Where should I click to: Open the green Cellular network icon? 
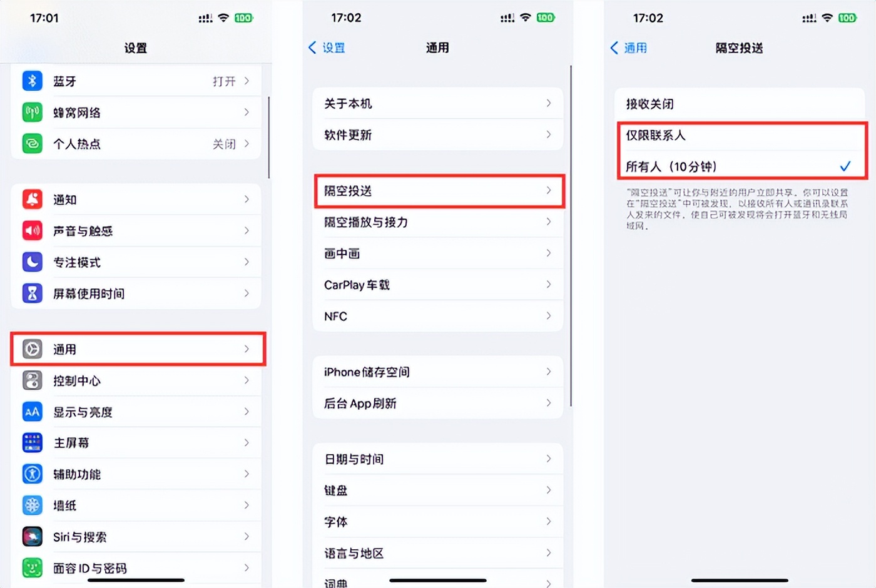[x=33, y=112]
